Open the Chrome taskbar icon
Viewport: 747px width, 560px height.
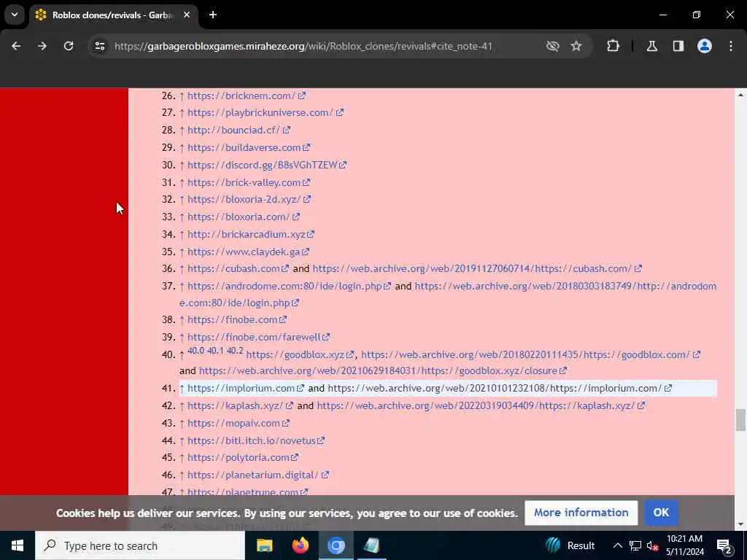point(336,545)
